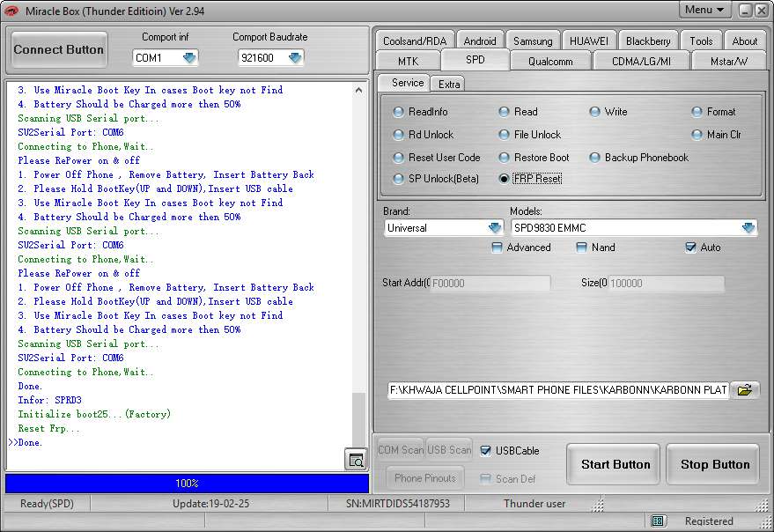Click the Update:19-02-25 status text
The height and width of the screenshot is (532, 774).
[210, 503]
